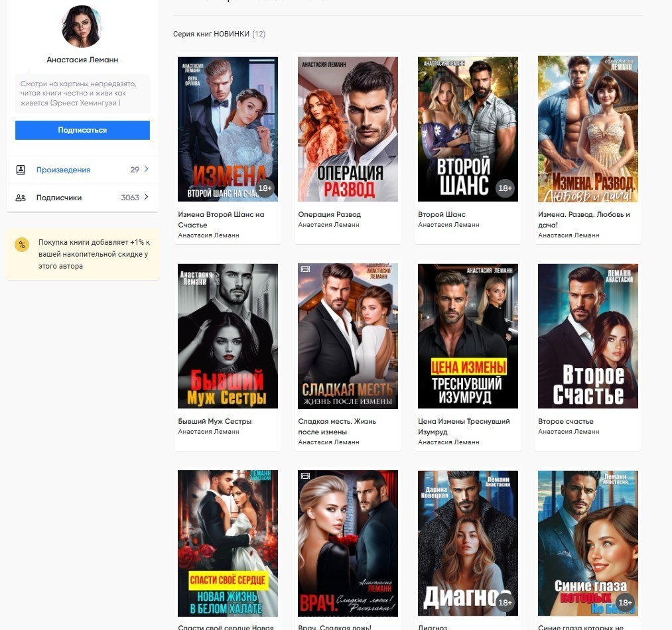Select the Бывший Муж Сестры book cover
This screenshot has width=672, height=630.
[228, 336]
